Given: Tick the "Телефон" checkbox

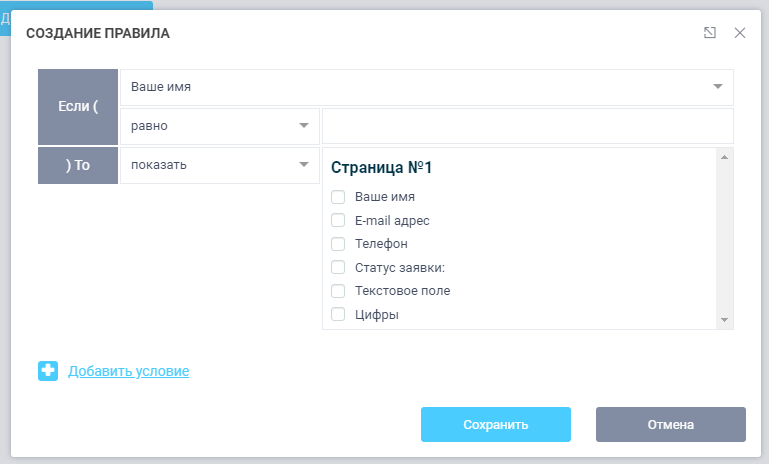Looking at the screenshot, I should [338, 243].
